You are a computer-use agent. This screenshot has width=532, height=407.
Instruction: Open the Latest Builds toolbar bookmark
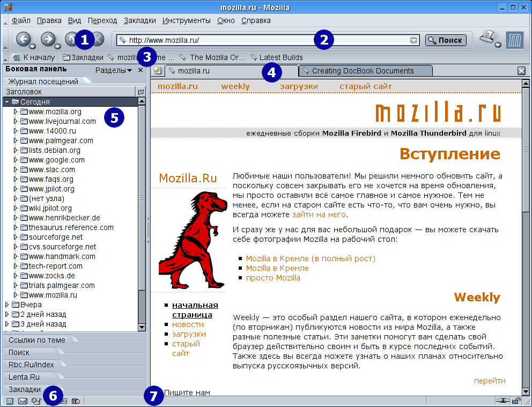pyautogui.click(x=277, y=57)
